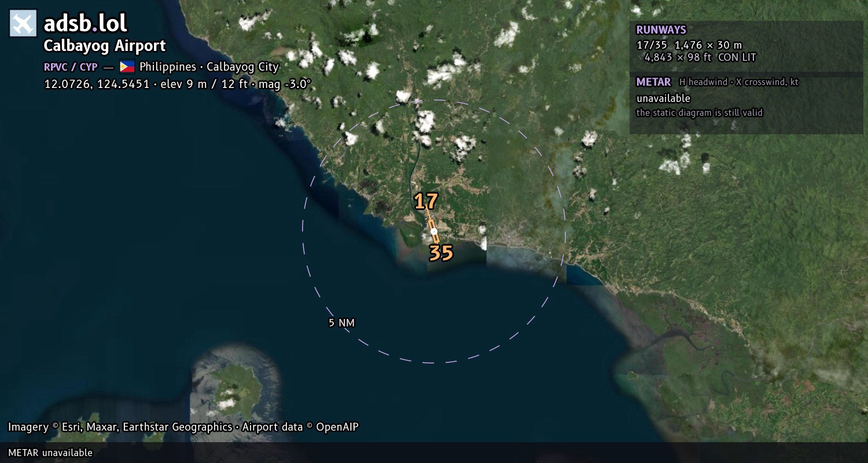Click the METAR unavailable status bar text
Screen dimensions: 868x463
[x=50, y=453]
